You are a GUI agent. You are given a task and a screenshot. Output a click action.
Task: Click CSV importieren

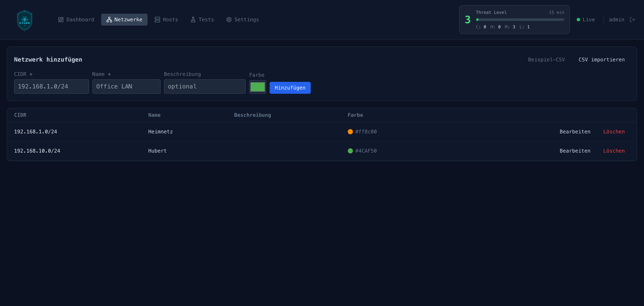pos(601,59)
